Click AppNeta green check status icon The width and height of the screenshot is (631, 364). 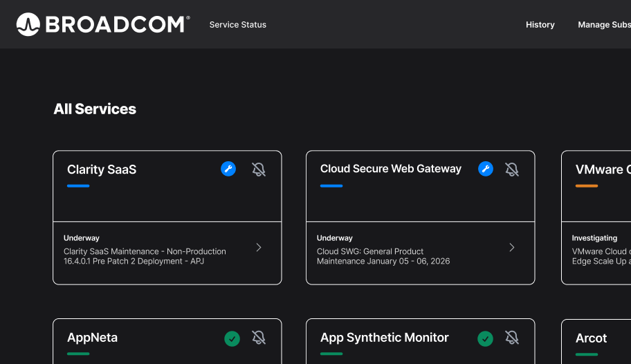pos(232,338)
